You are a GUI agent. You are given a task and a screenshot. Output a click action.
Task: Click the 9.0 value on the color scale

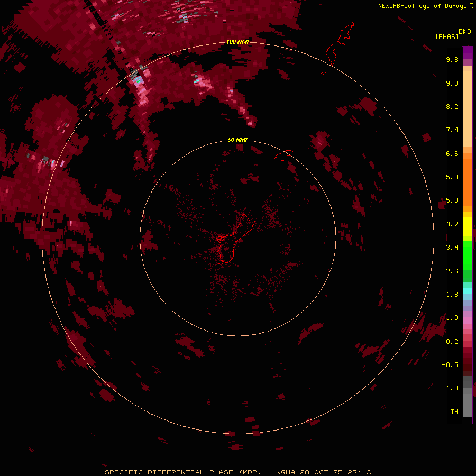click(452, 83)
